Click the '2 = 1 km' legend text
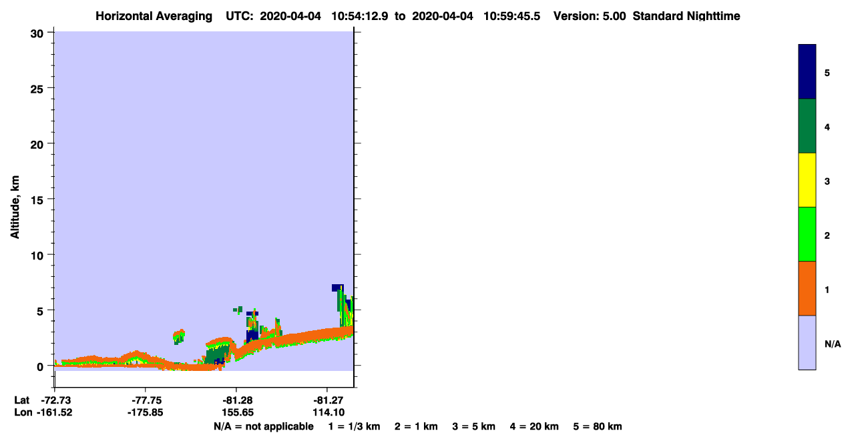 tap(416, 426)
